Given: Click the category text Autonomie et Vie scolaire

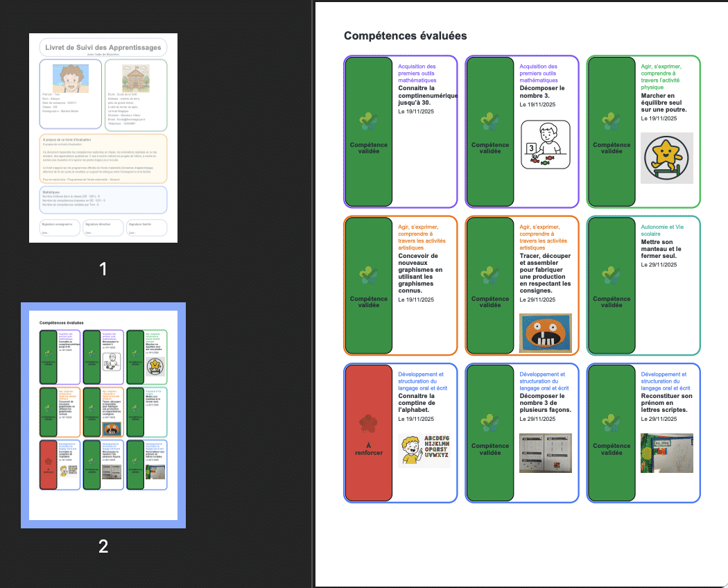Looking at the screenshot, I should pos(662,230).
